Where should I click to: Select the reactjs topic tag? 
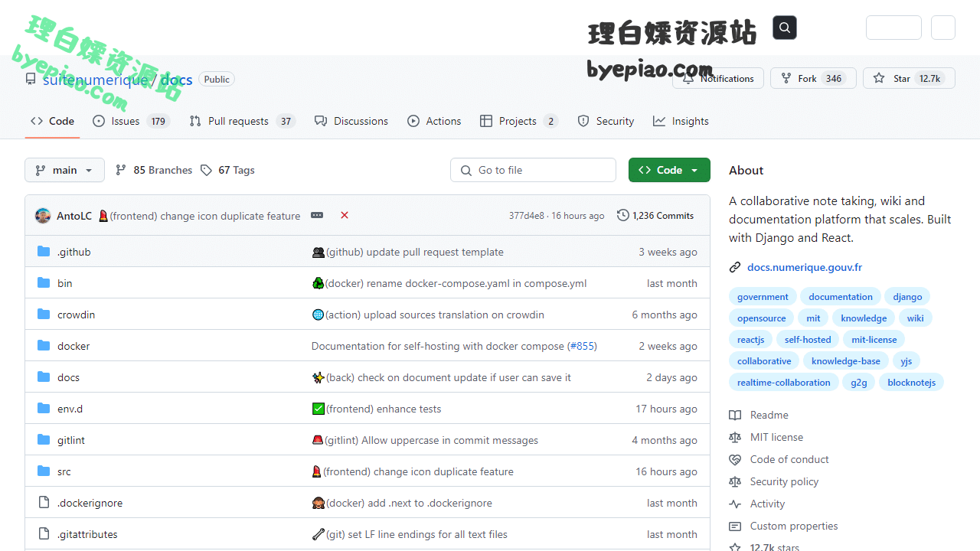coord(750,340)
